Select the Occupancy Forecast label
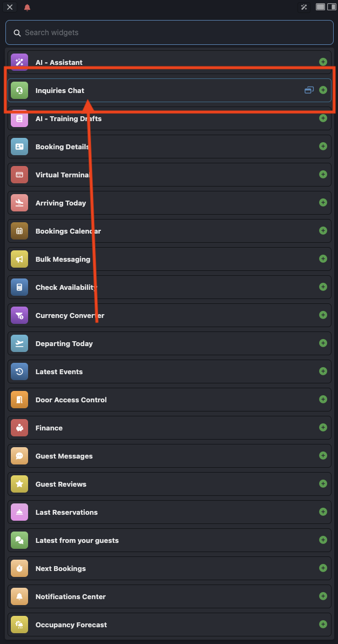 (x=71, y=625)
